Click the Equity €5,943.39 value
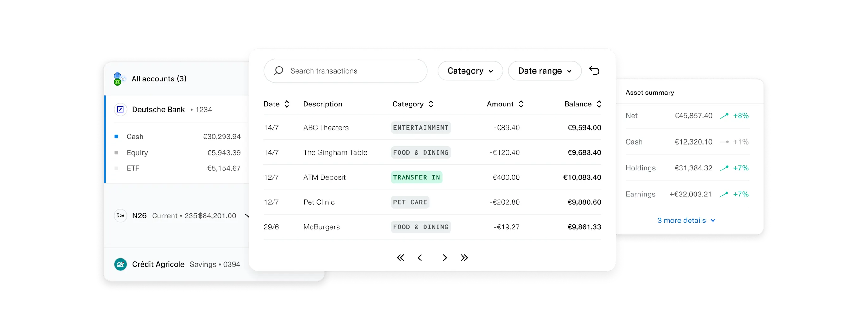The height and width of the screenshot is (334, 868). coord(224,153)
